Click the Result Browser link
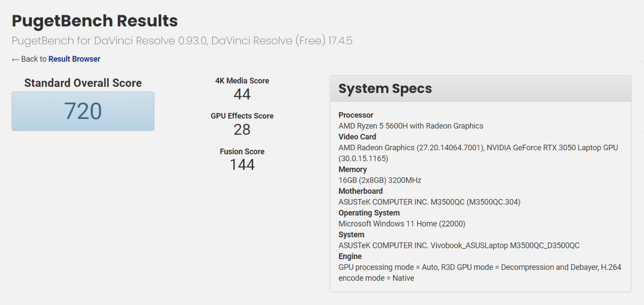The height and width of the screenshot is (305, 644). pyautogui.click(x=74, y=59)
